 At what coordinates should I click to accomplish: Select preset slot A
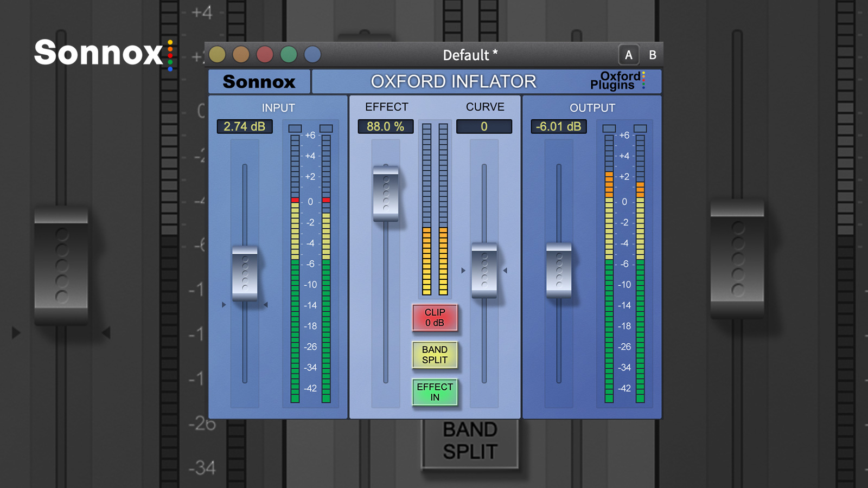(629, 55)
